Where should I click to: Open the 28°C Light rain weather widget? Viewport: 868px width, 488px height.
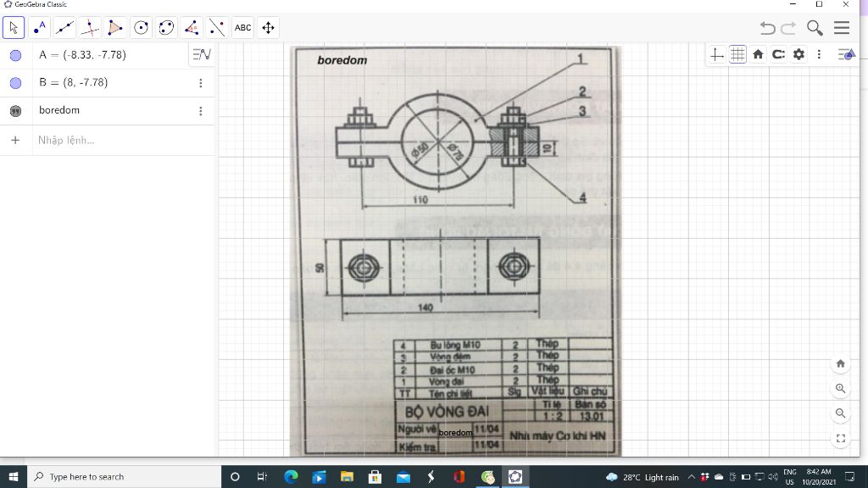[643, 477]
